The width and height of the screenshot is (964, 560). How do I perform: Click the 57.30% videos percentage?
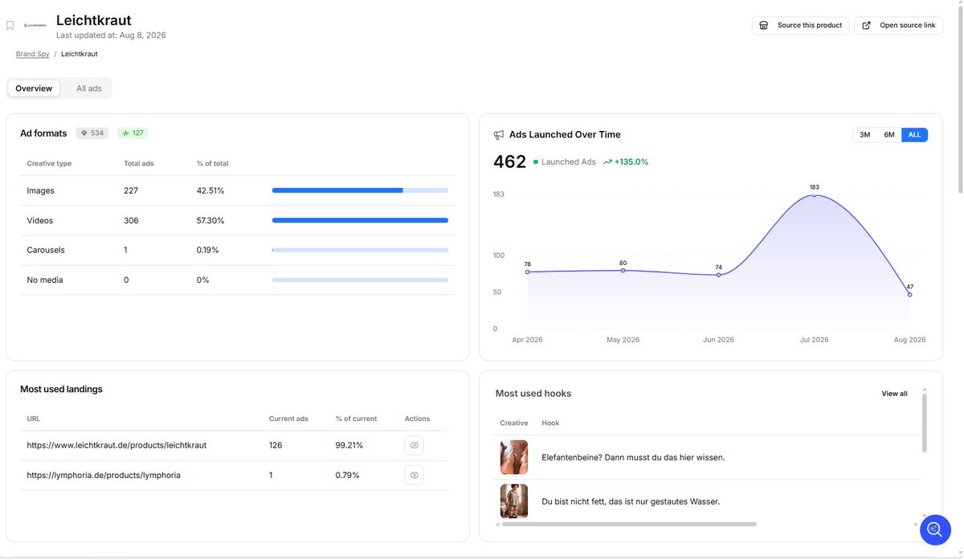[x=210, y=220]
